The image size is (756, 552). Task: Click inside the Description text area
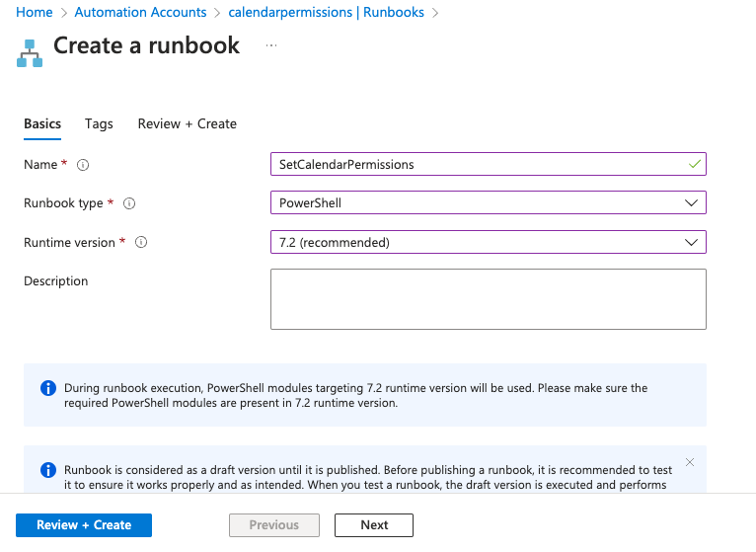point(488,298)
